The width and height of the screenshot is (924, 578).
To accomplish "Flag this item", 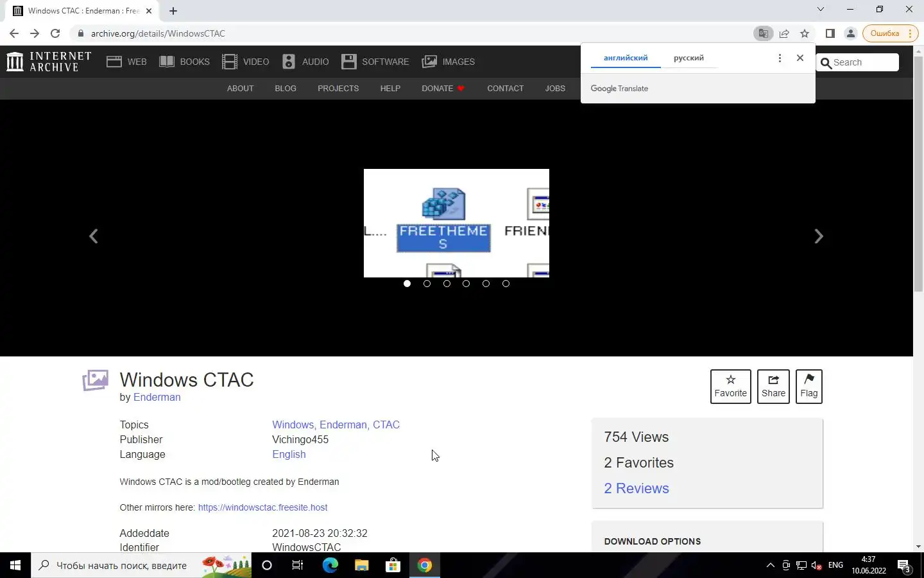I will pyautogui.click(x=809, y=387).
